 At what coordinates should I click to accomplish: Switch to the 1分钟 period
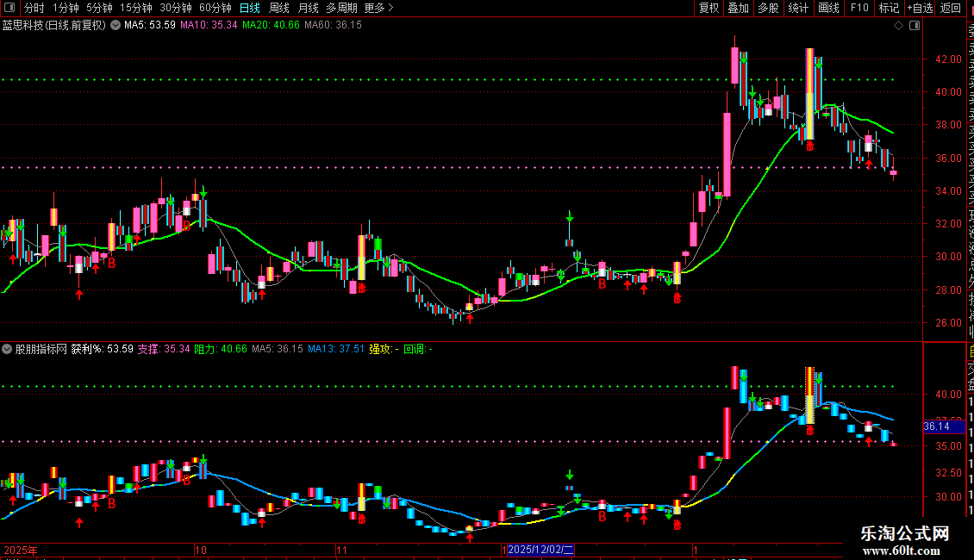(x=66, y=8)
